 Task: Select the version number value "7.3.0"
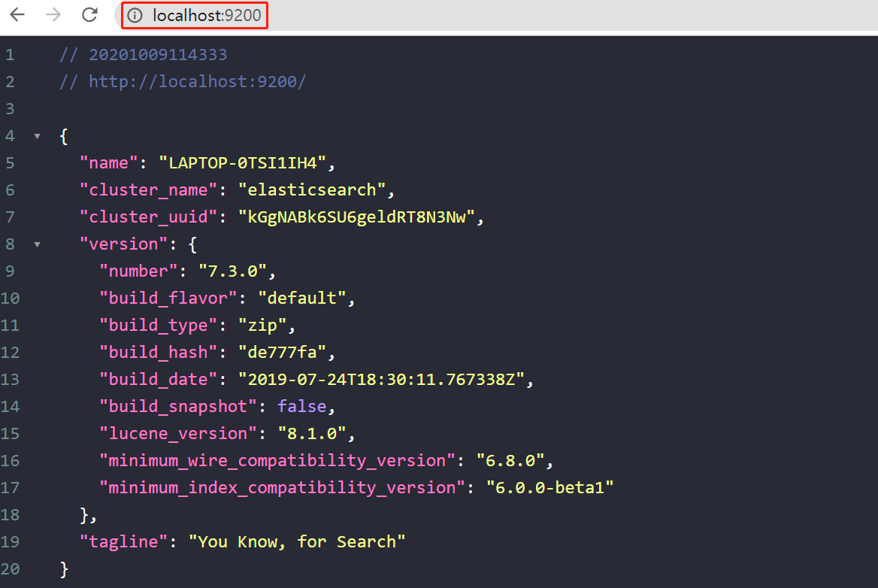[x=233, y=271]
